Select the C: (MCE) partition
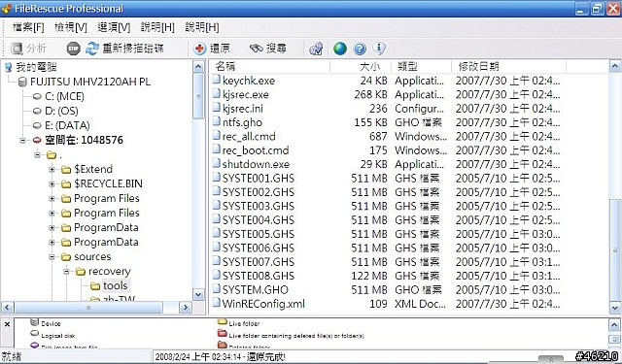 point(64,97)
